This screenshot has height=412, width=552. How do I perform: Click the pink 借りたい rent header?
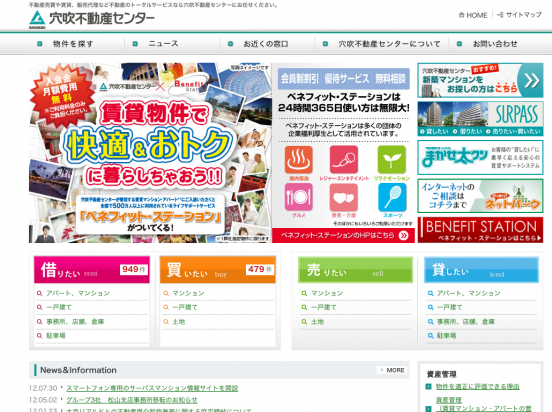pos(92,270)
